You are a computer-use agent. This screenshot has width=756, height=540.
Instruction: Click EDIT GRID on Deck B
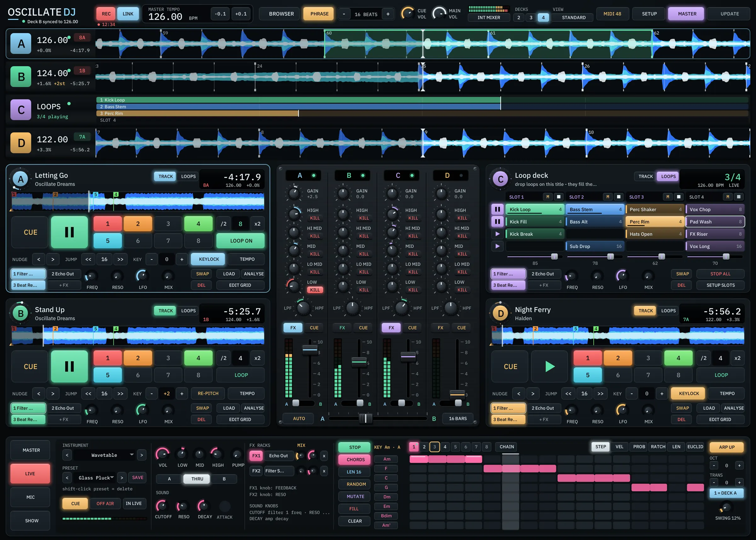[x=240, y=420]
